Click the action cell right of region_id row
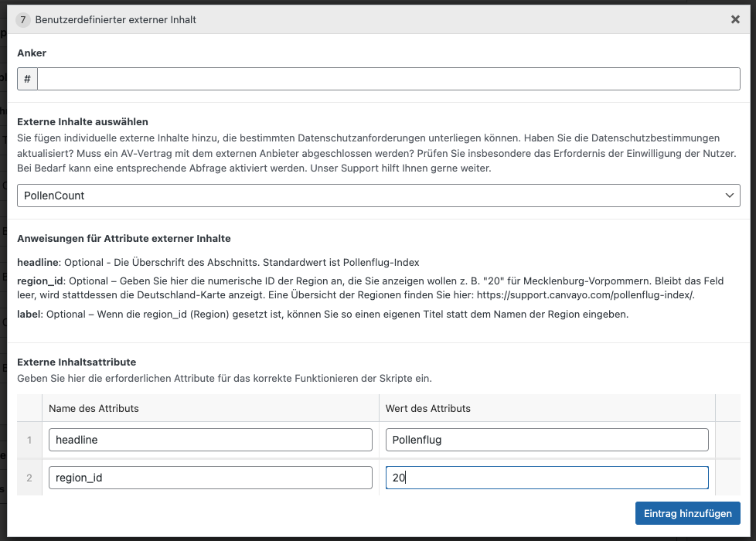Viewport: 756px width, 541px height. pyautogui.click(x=727, y=478)
